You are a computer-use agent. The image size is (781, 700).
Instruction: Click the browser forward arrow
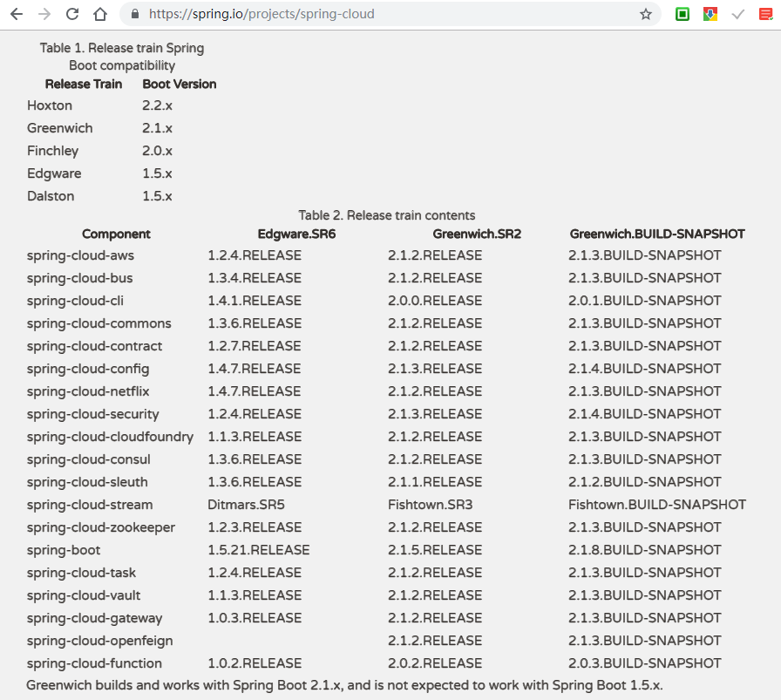point(44,14)
